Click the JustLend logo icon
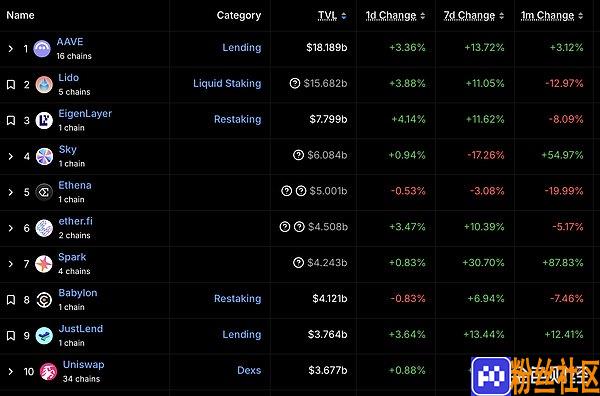Image resolution: width=600 pixels, height=396 pixels. pyautogui.click(x=44, y=336)
